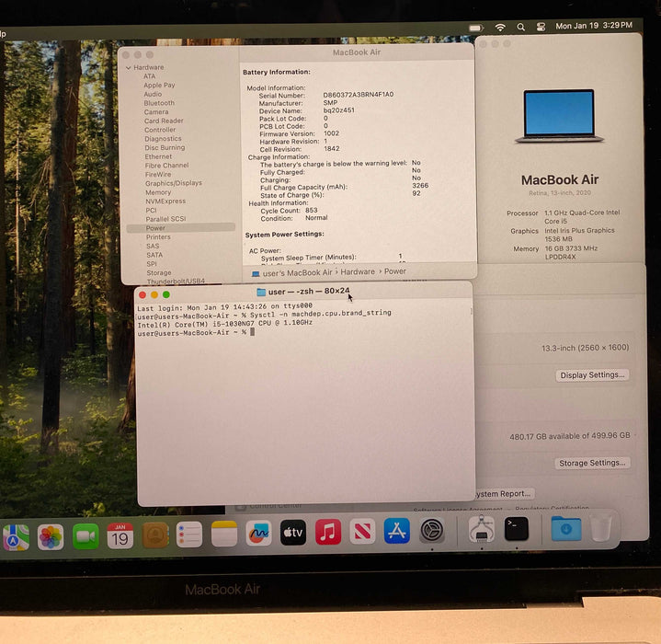The height and width of the screenshot is (644, 661).
Task: Select Disc Burning in the sidebar
Action: tap(165, 147)
